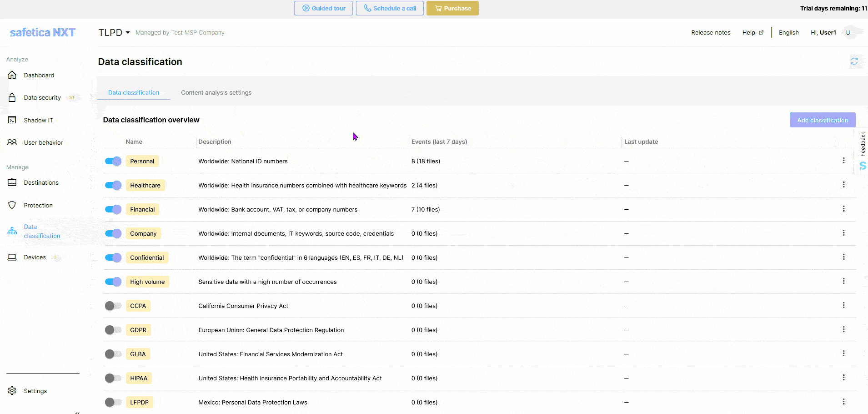Click the Add classification button
Image resolution: width=868 pixels, height=414 pixels.
click(x=823, y=120)
